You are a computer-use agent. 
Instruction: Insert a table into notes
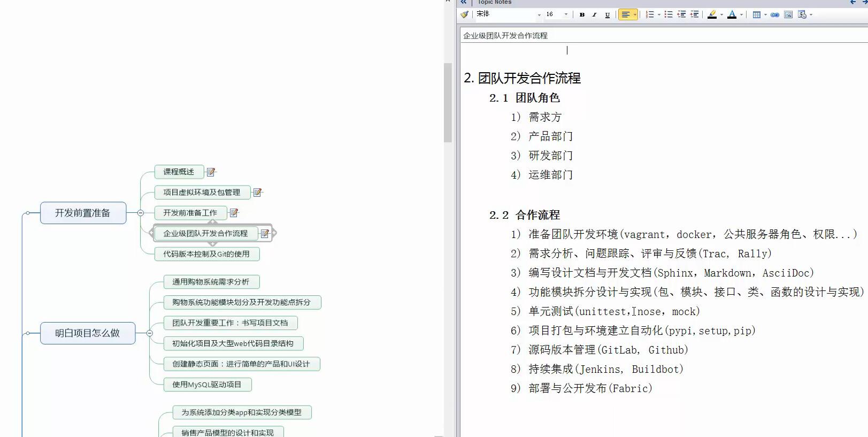click(756, 14)
